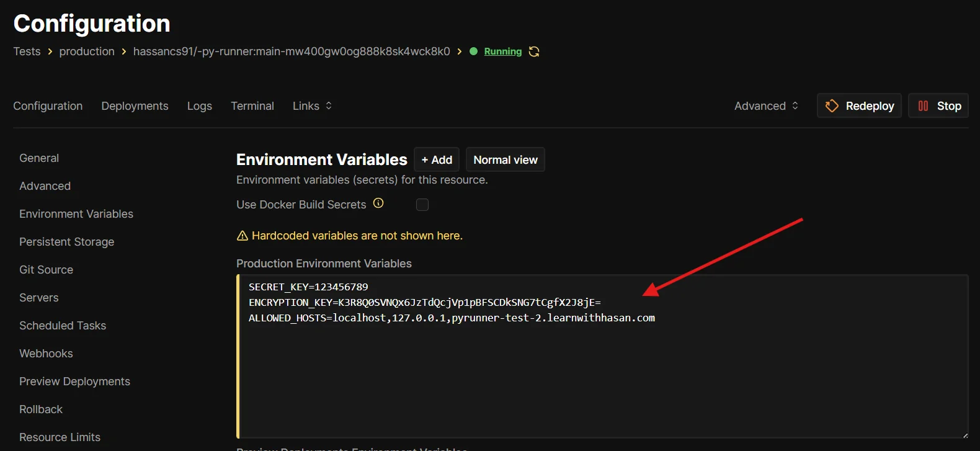Open Resource Limits section
This screenshot has height=451, width=980.
(60, 437)
